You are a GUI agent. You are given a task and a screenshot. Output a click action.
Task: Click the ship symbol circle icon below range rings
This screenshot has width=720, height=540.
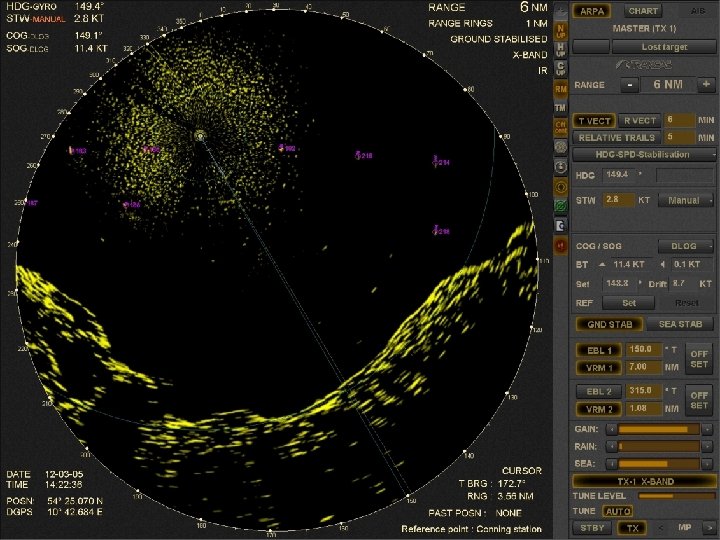(x=561, y=167)
